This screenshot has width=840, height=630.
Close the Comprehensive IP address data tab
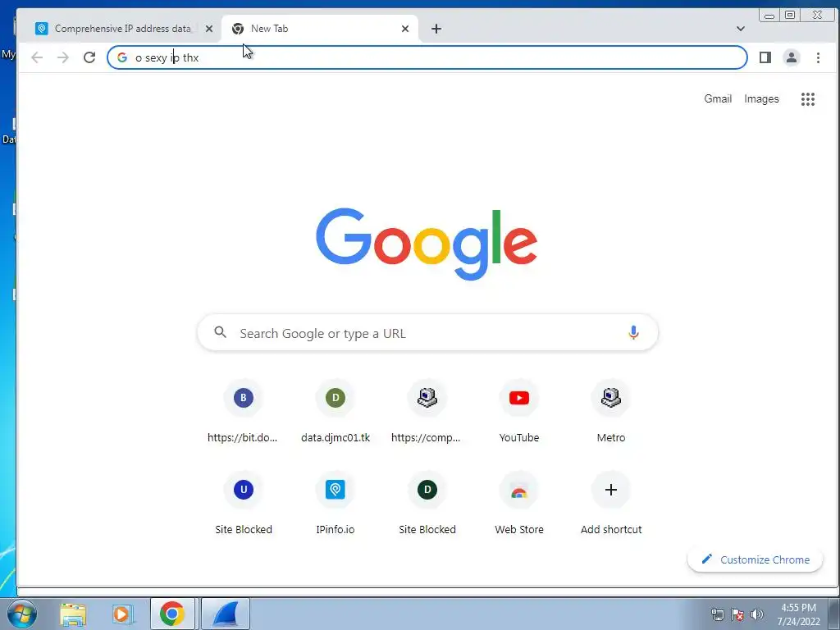point(209,29)
